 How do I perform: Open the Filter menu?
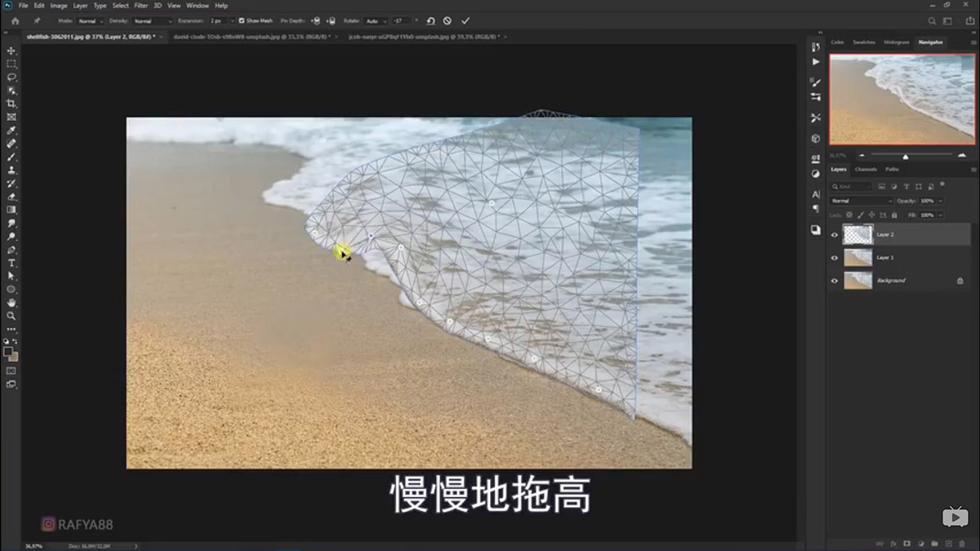pos(140,5)
